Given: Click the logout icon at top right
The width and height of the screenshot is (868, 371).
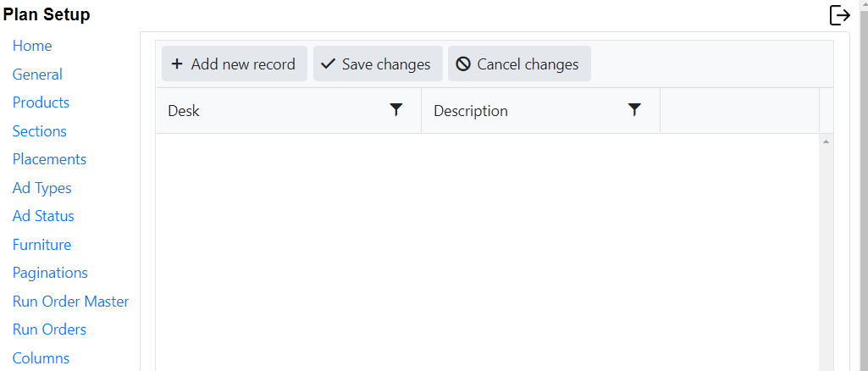Looking at the screenshot, I should (839, 15).
